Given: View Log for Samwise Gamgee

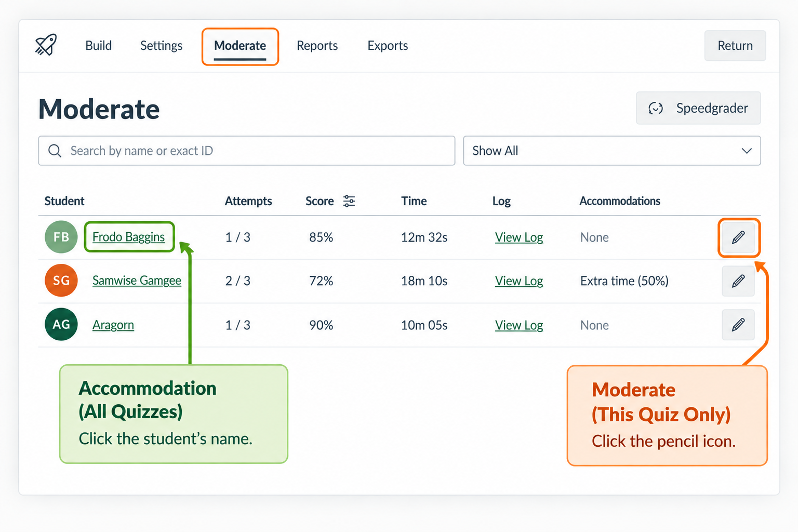Looking at the screenshot, I should coord(519,281).
